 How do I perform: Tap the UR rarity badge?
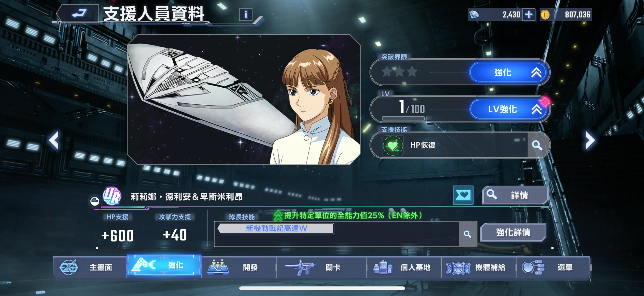(x=112, y=196)
